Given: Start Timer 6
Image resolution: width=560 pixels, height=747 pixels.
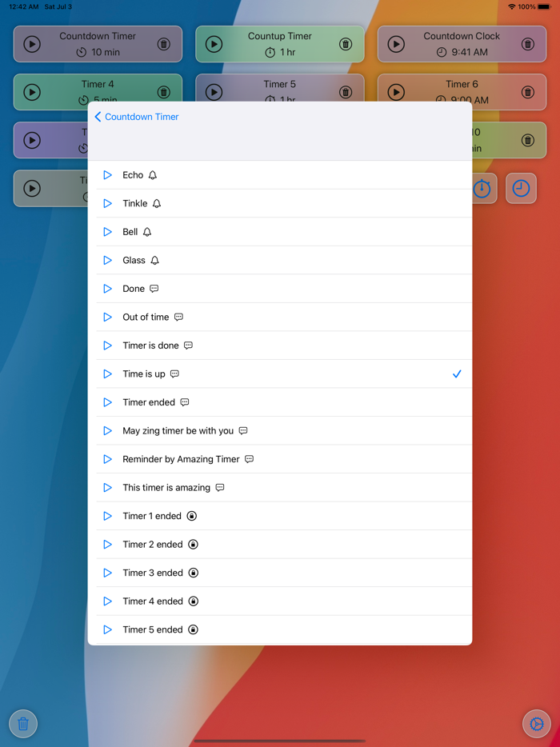Looking at the screenshot, I should 396,92.
